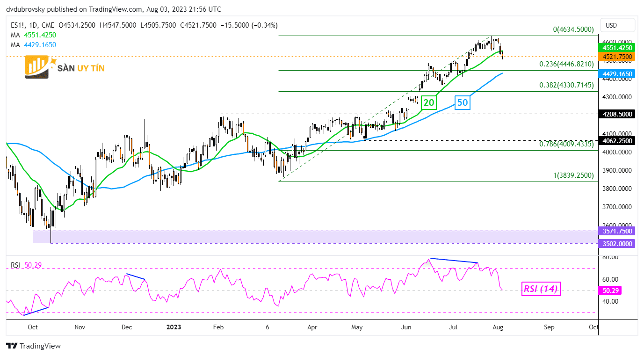Click the Sep label on the time axis
The width and height of the screenshot is (644, 356).
pyautogui.click(x=549, y=327)
